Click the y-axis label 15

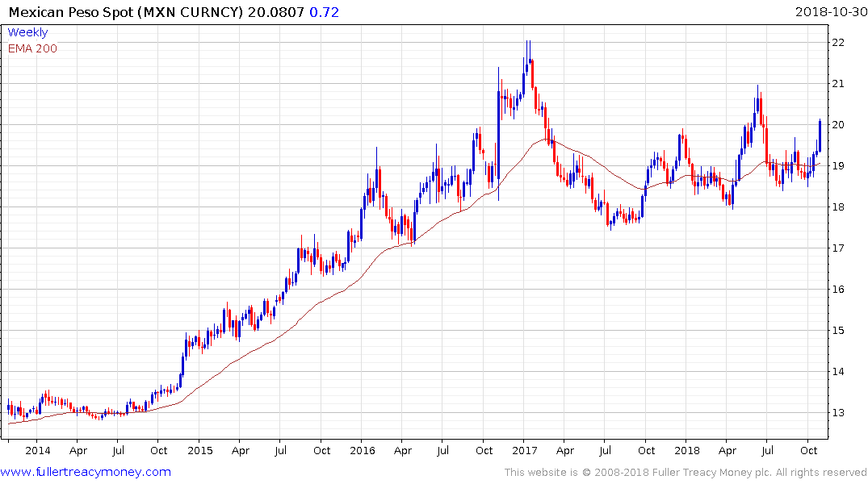838,331
